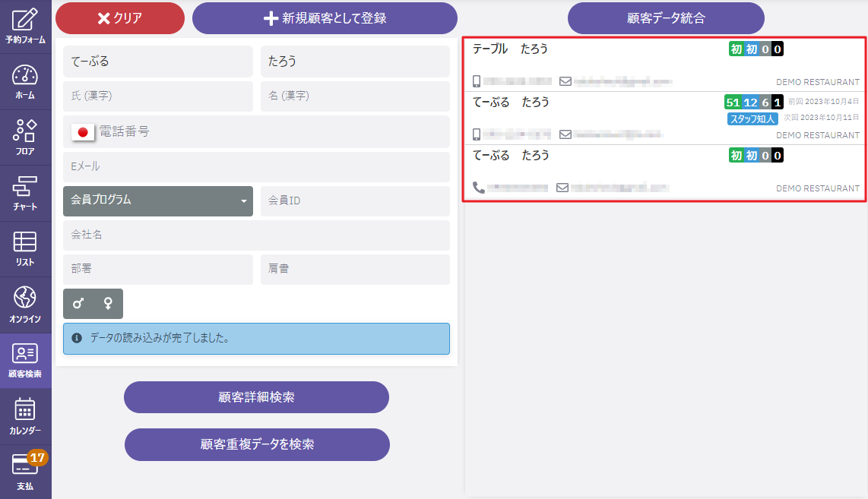Image resolution: width=868 pixels, height=499 pixels.
Task: Click the 顧客詳細検索 button
Action: (x=256, y=397)
